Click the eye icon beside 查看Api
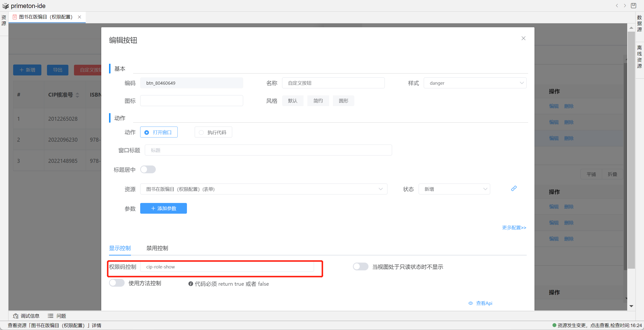The image size is (644, 330). click(470, 303)
